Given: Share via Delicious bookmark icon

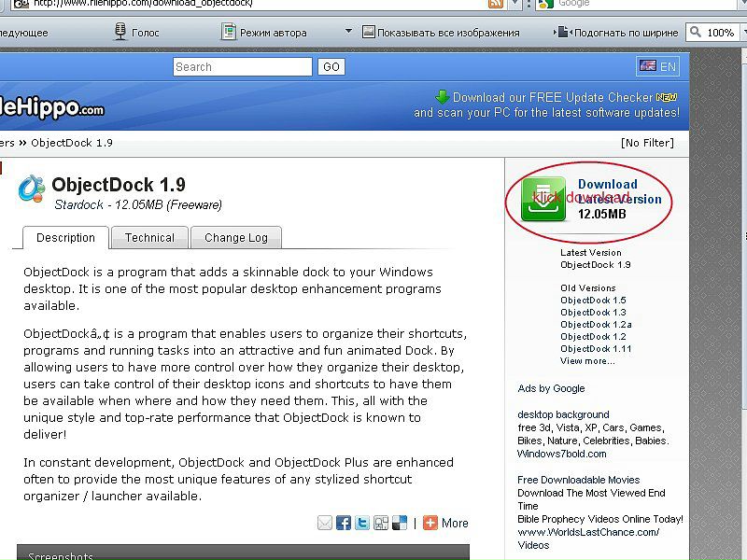Looking at the screenshot, I should pyautogui.click(x=400, y=524).
